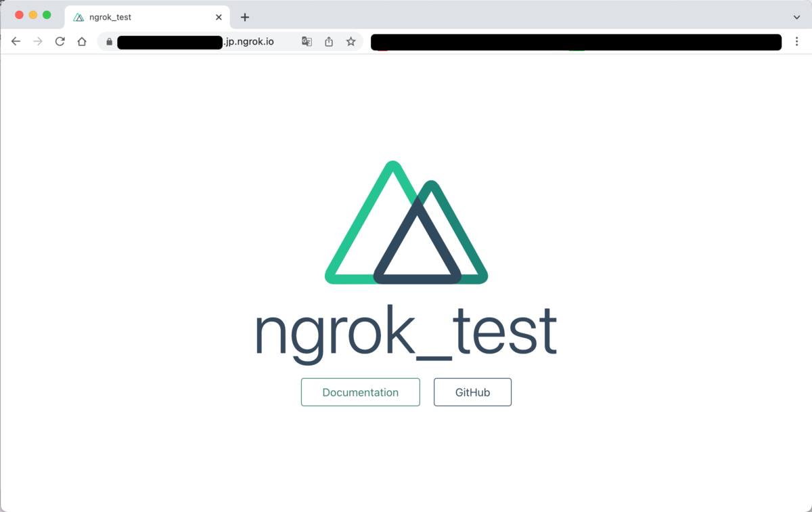This screenshot has width=812, height=512.
Task: Open a new tab with the plus button
Action: (x=245, y=17)
